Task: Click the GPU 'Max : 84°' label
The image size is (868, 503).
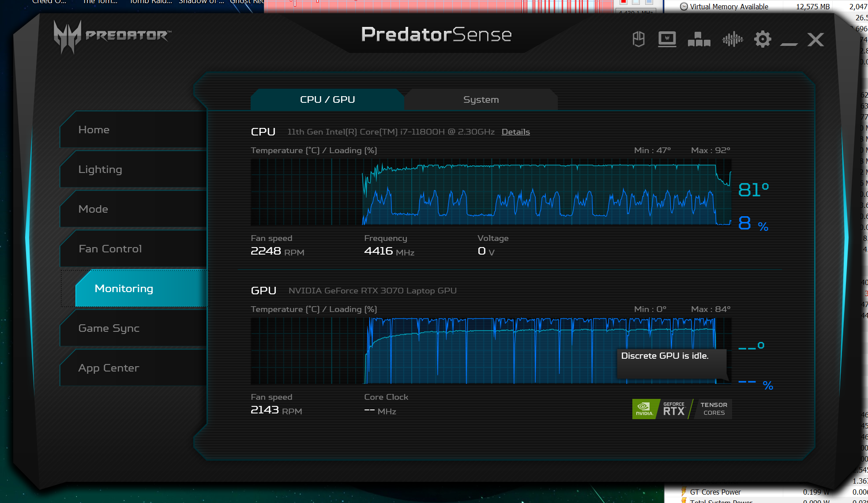Action: (x=710, y=309)
